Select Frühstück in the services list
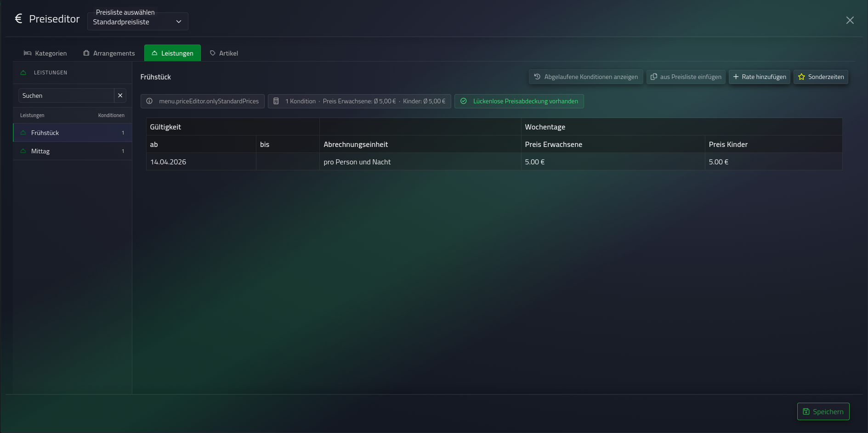This screenshot has width=868, height=433. click(x=73, y=133)
